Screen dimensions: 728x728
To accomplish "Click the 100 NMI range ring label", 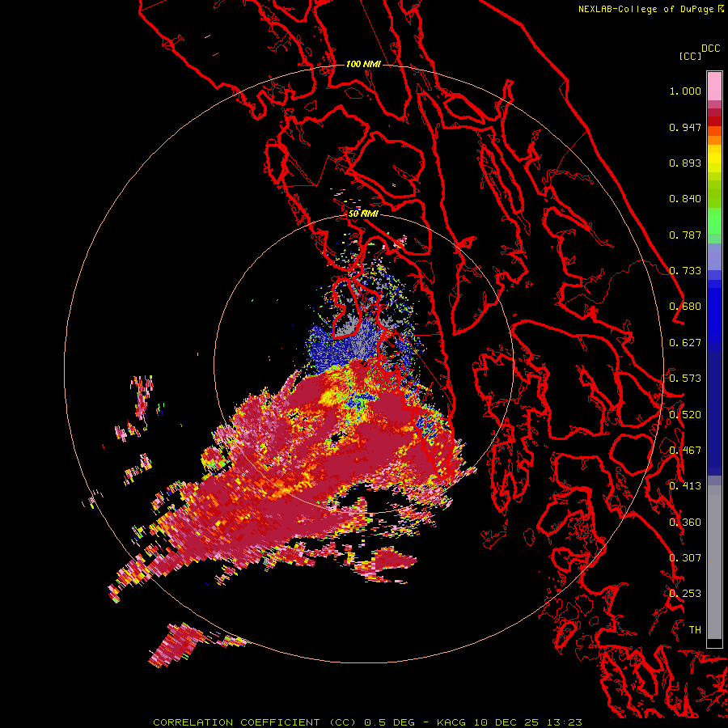I will tap(363, 64).
